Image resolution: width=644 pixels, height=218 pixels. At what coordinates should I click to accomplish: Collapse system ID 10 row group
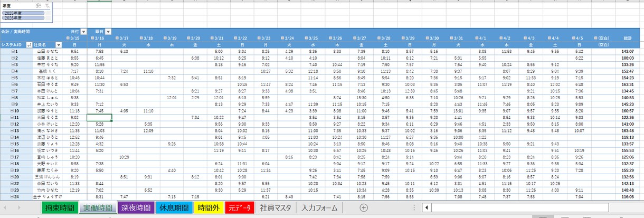(12, 111)
